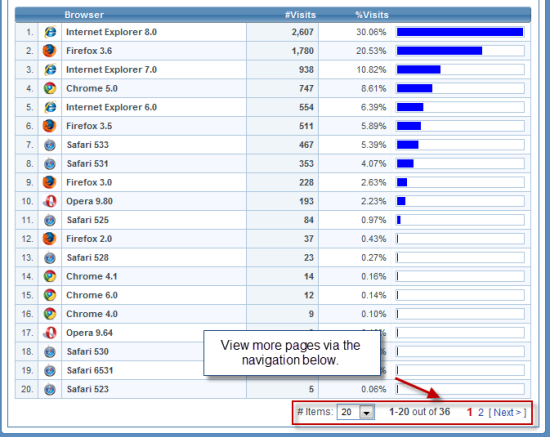The width and height of the screenshot is (550, 437).
Task: Click the percentage 2.23%
Action: tap(374, 201)
